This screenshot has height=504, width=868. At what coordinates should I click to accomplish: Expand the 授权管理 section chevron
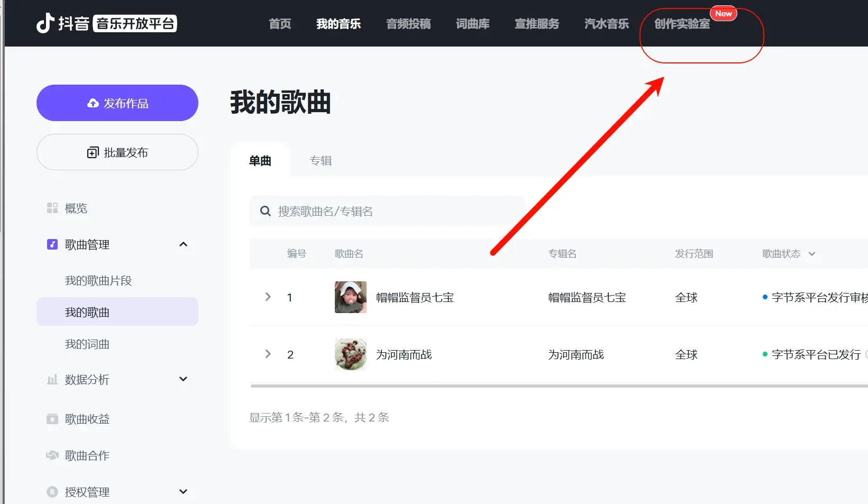183,492
